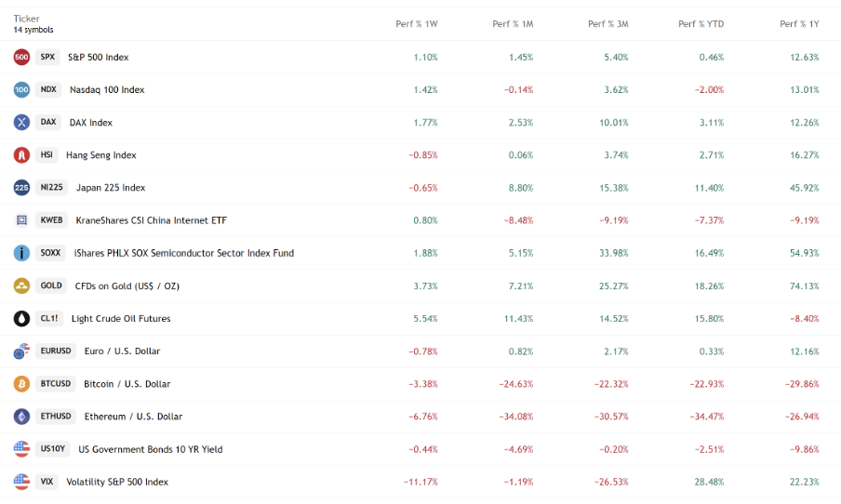Open the SOXX ticker symbol link
Screen dimensions: 841x504
pos(50,253)
